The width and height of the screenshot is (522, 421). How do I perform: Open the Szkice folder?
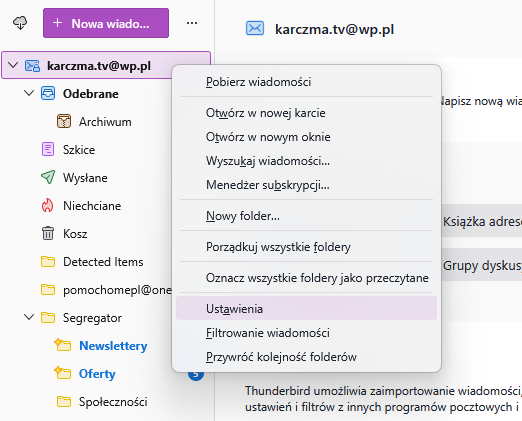[79, 150]
